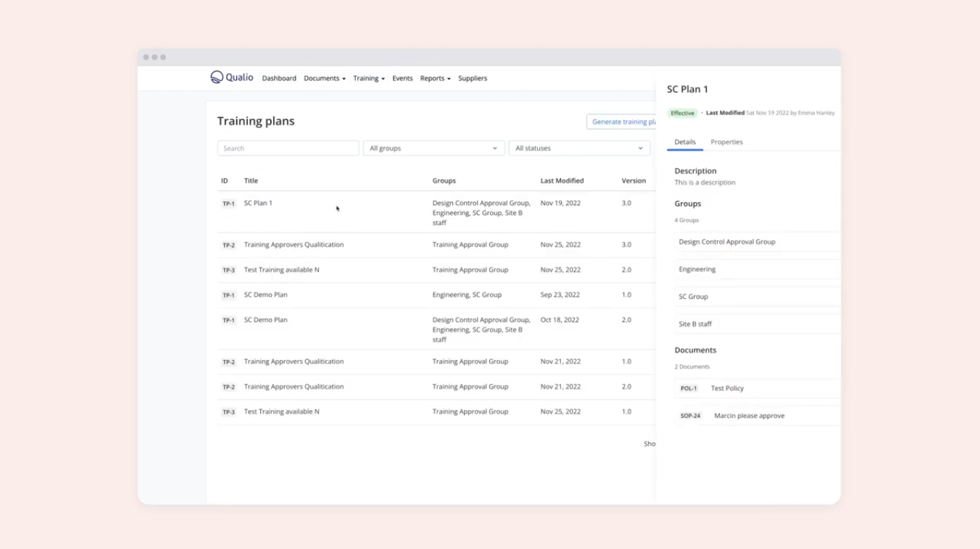Image resolution: width=980 pixels, height=549 pixels.
Task: Expand the Training menu
Action: coord(368,78)
